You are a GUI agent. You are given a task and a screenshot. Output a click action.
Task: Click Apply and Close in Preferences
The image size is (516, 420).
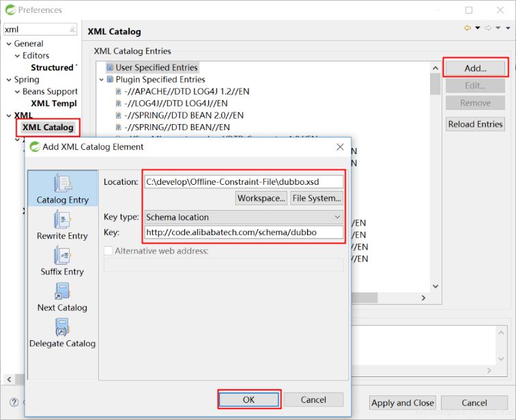[403, 403]
